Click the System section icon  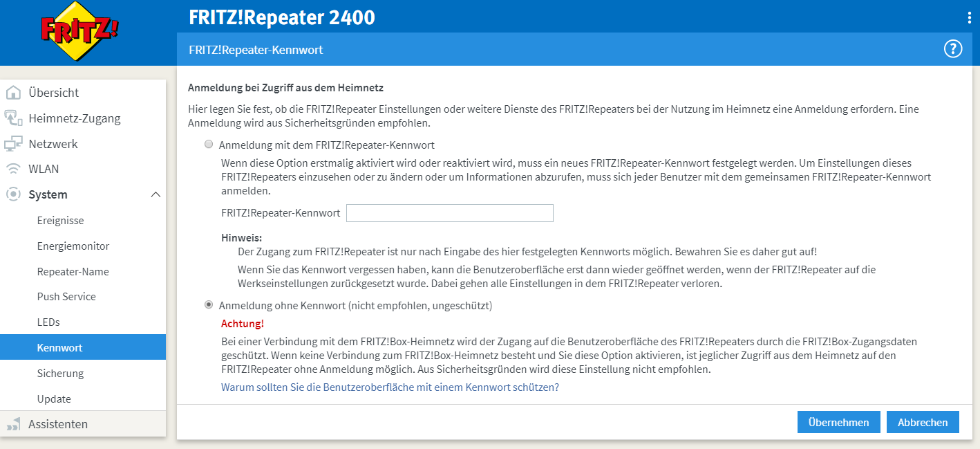coord(13,194)
